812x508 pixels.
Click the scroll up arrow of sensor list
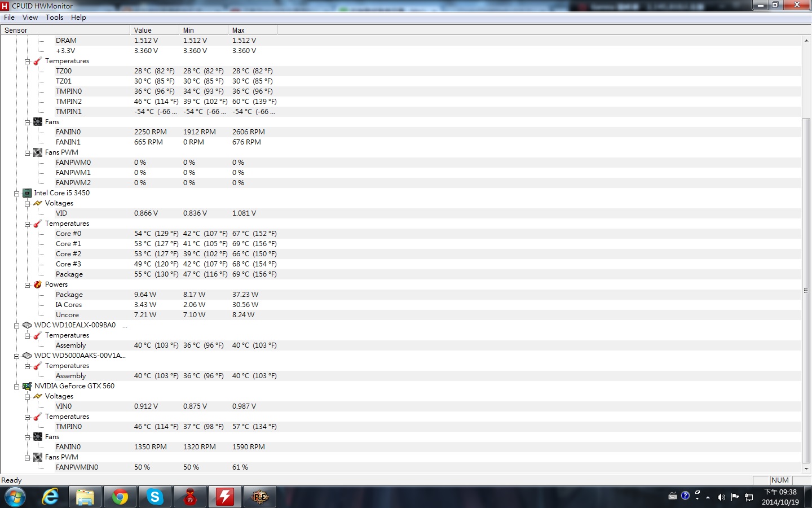click(x=806, y=41)
